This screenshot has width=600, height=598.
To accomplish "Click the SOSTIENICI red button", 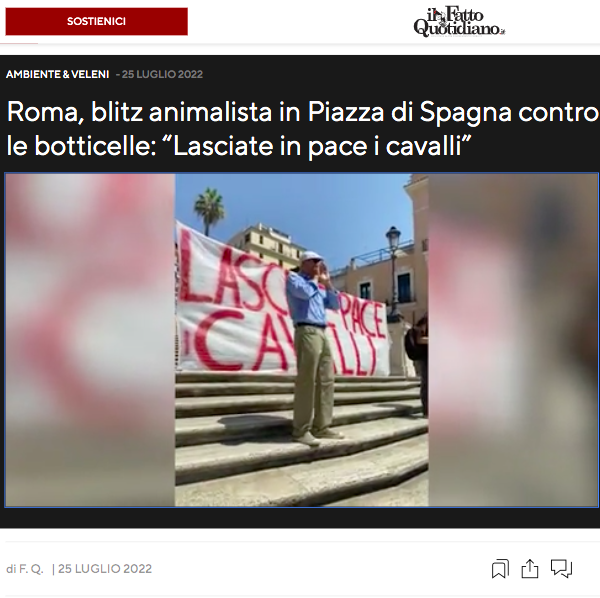I will [x=96, y=21].
